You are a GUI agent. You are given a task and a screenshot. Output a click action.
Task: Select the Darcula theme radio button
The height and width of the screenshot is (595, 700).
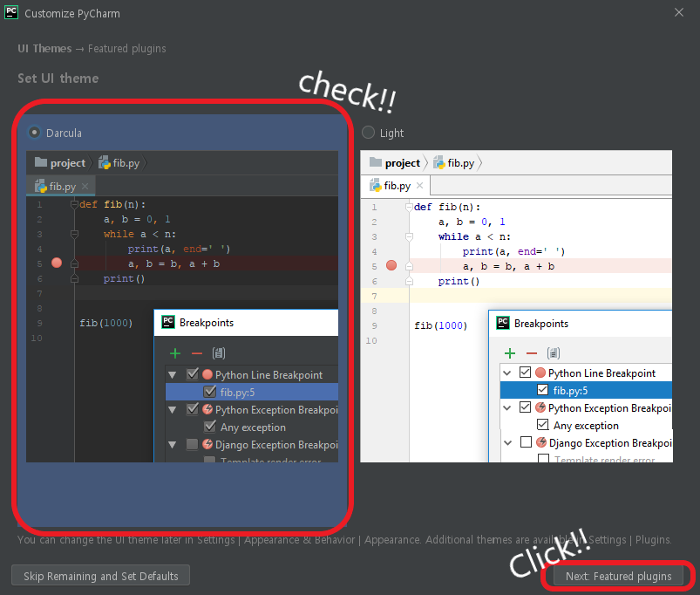[x=34, y=133]
